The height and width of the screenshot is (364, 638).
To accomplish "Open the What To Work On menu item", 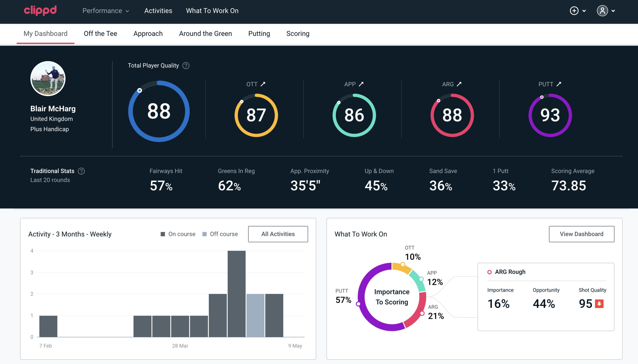I will (212, 11).
